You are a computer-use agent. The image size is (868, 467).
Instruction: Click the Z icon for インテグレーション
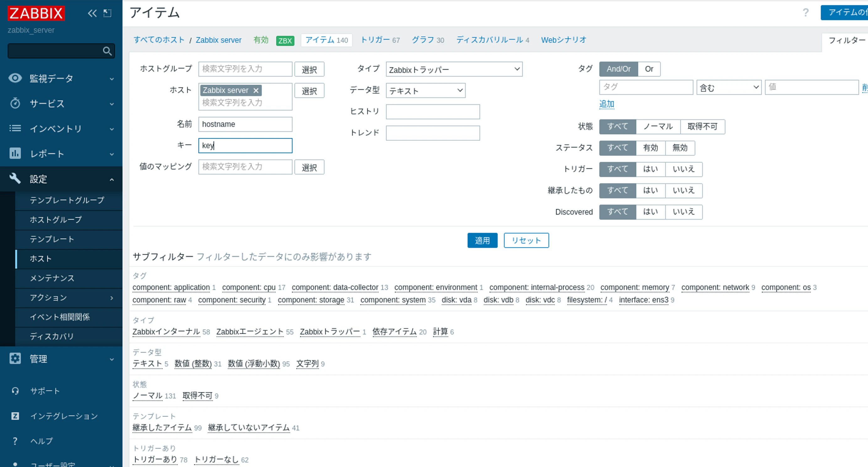click(x=15, y=416)
